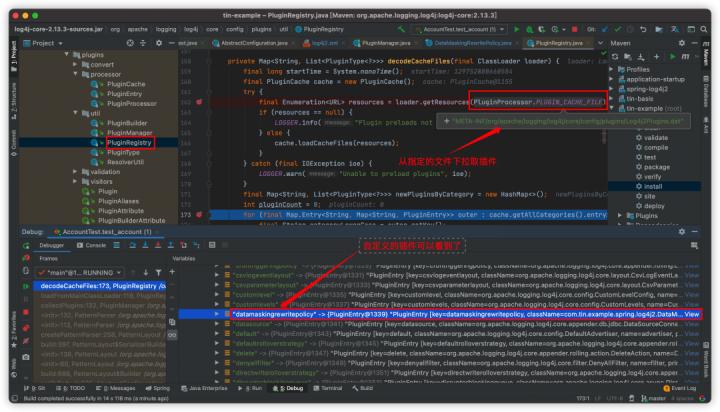
Task: Open Search Everywhere magnifier icon
Action: 703,29
